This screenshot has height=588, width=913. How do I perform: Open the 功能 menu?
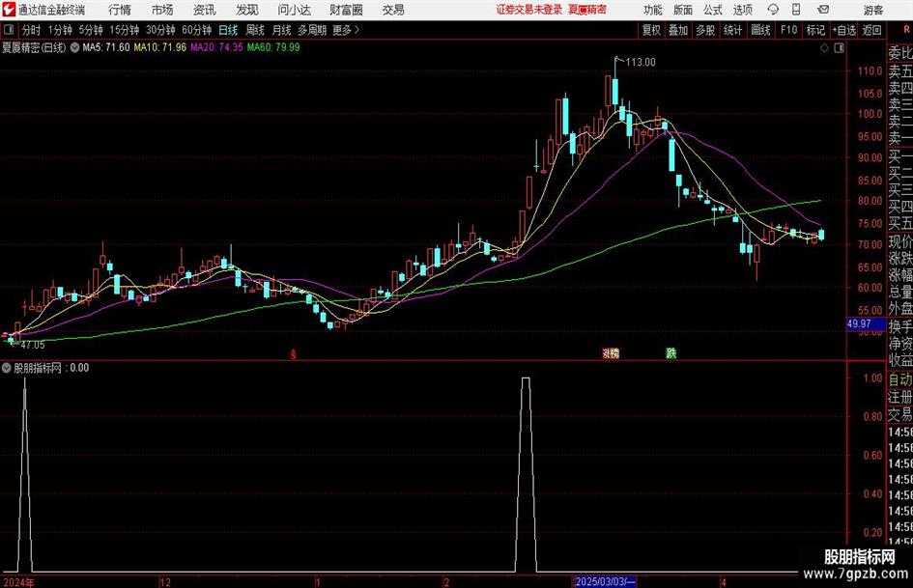(653, 10)
